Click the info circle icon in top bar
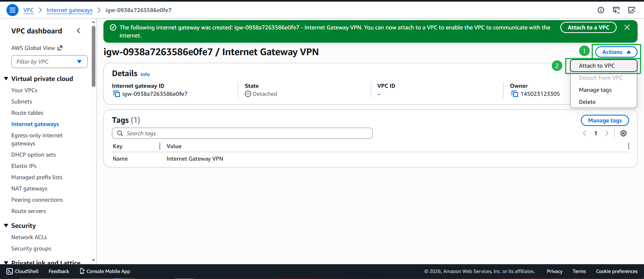 [601, 10]
